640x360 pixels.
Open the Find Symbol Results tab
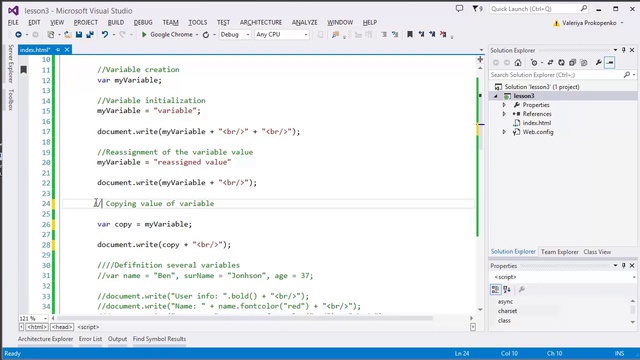[x=159, y=339]
